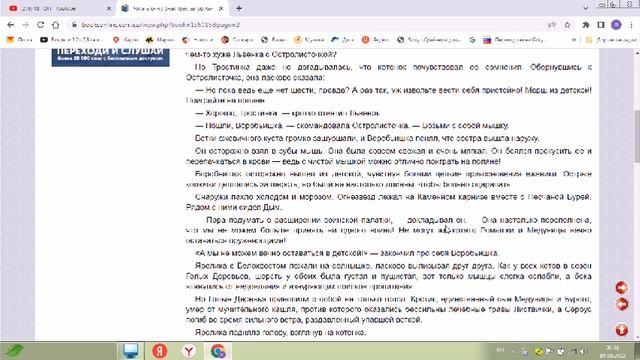Image resolution: width=640 pixels, height=360 pixels.
Task: Open the Other bookmarks folder
Action: click(x=611, y=40)
